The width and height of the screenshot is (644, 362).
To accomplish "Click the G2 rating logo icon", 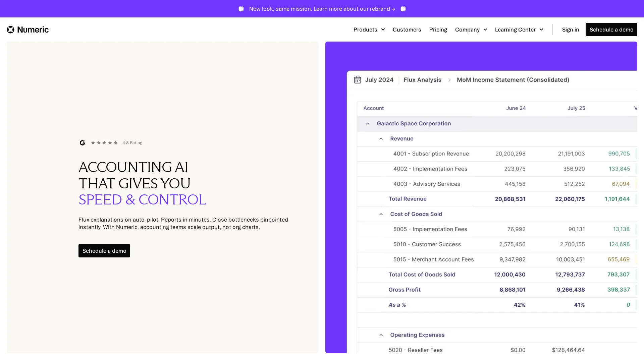I will 82,143.
